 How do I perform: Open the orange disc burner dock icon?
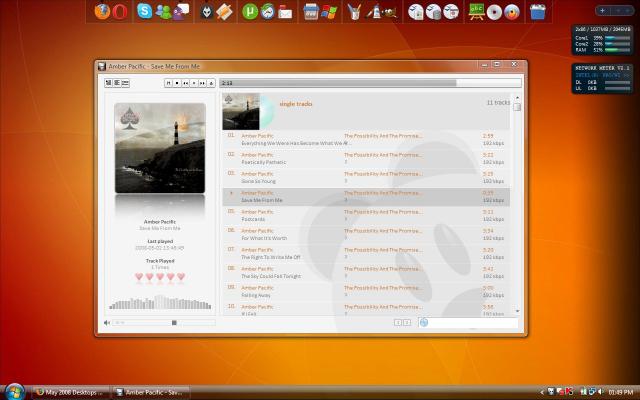[x=512, y=12]
